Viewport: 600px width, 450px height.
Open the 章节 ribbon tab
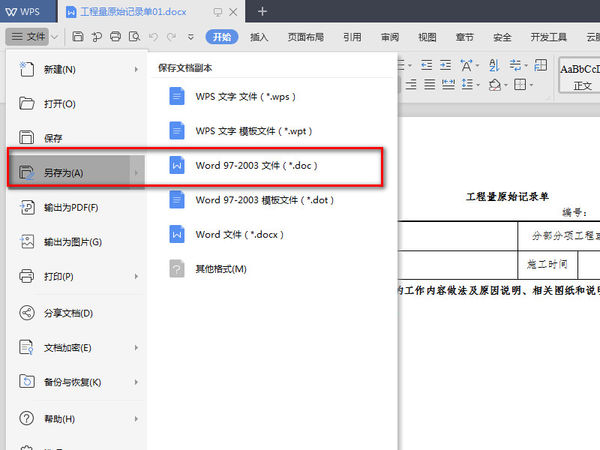(465, 37)
